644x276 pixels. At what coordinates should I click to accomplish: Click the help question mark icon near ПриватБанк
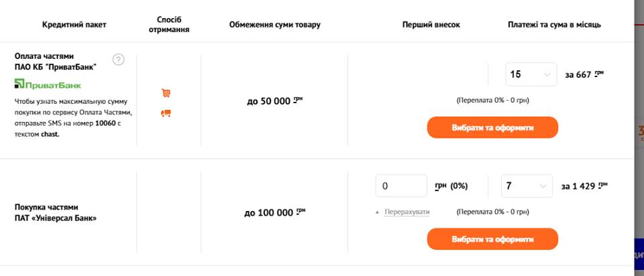[x=118, y=60]
